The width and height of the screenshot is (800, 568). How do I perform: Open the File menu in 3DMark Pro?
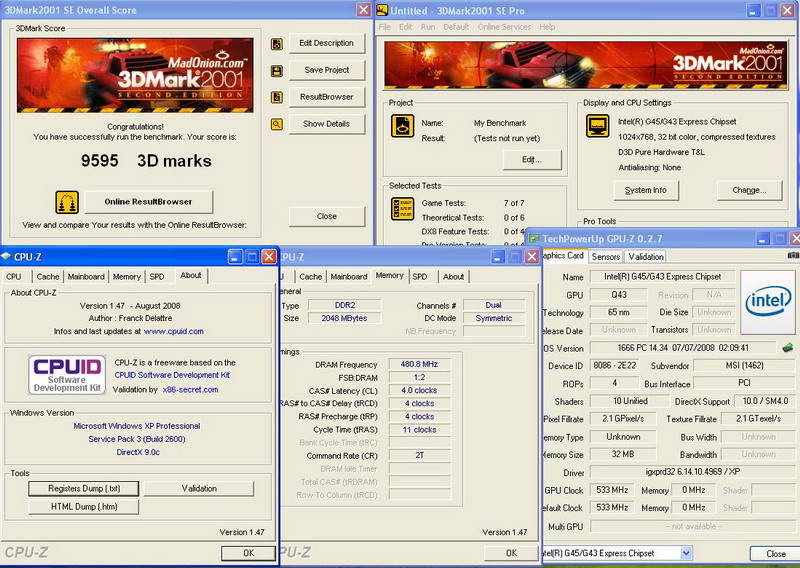tap(385, 27)
